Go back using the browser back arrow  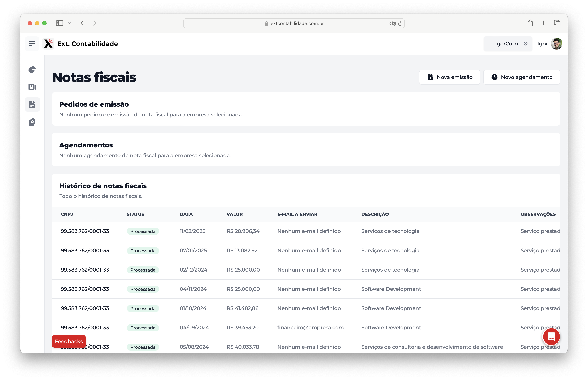[x=82, y=23]
